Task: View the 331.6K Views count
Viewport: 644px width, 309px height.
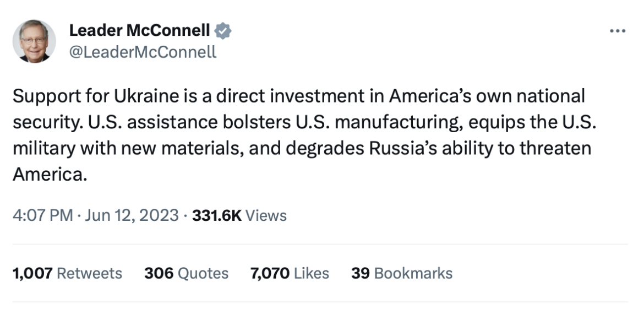Action: pos(239,215)
